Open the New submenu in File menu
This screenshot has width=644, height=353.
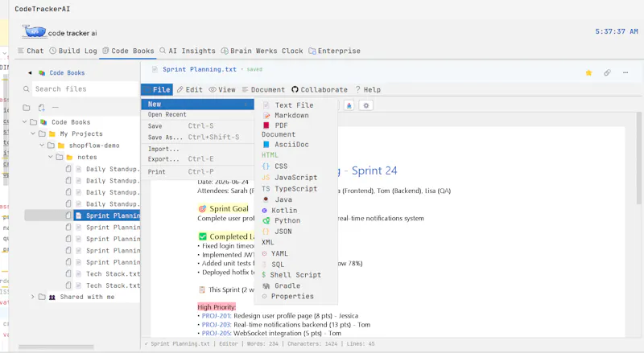click(x=197, y=105)
